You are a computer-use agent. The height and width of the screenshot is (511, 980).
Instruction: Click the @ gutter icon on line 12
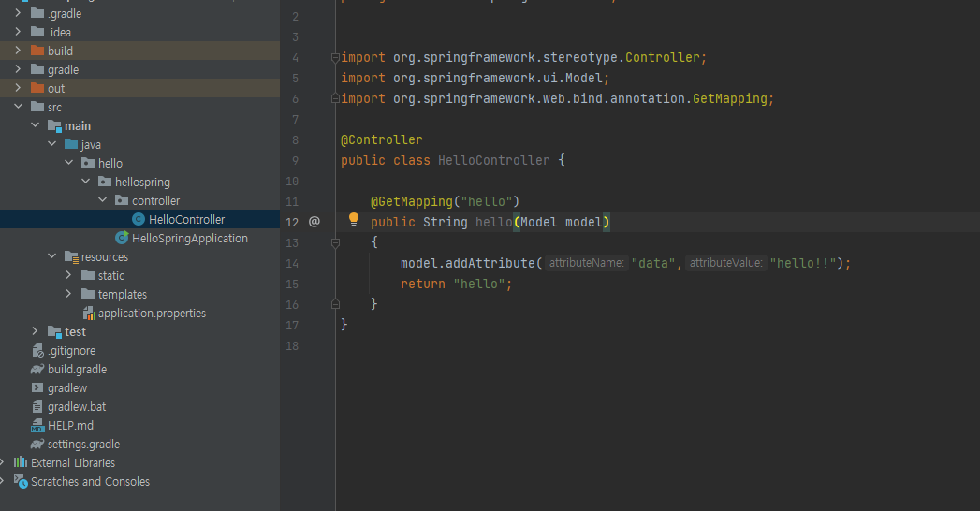[x=314, y=222]
